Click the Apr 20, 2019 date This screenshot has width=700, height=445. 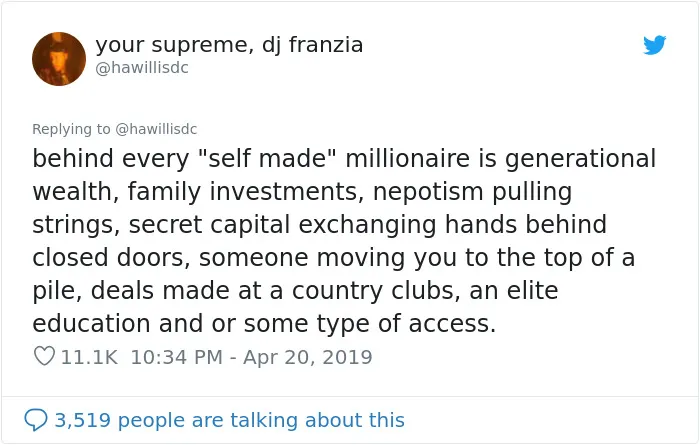pos(308,357)
